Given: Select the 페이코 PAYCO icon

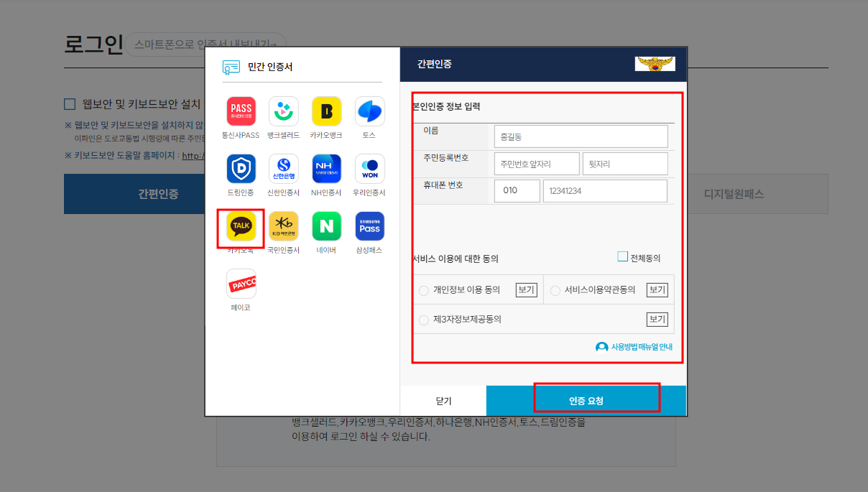Looking at the screenshot, I should [241, 284].
